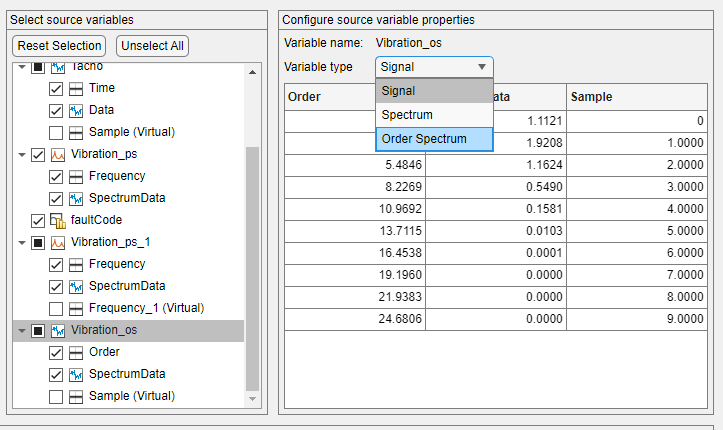Image resolution: width=723 pixels, height=430 pixels.
Task: Click the Frequency_1 (Virtual) variable icon
Action: click(x=76, y=308)
